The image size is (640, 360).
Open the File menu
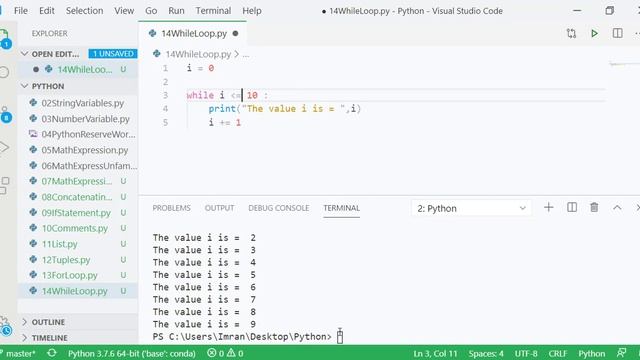pos(21,11)
